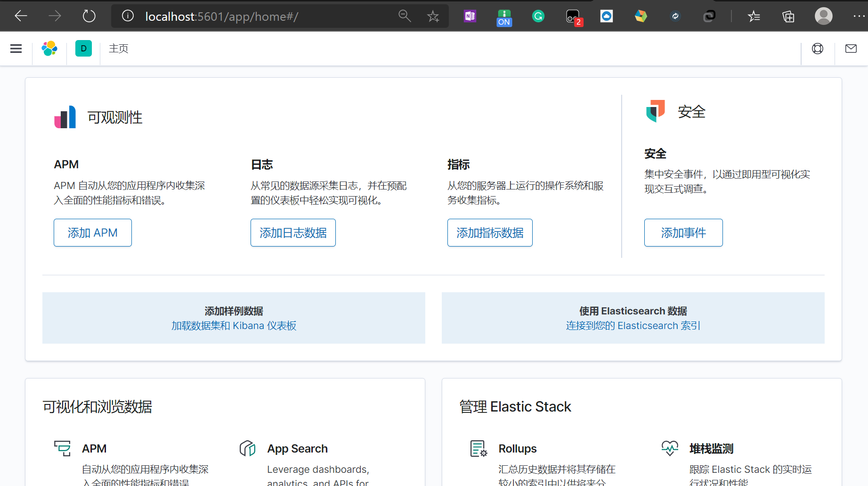Open the Kibana help menu icon

tap(818, 49)
